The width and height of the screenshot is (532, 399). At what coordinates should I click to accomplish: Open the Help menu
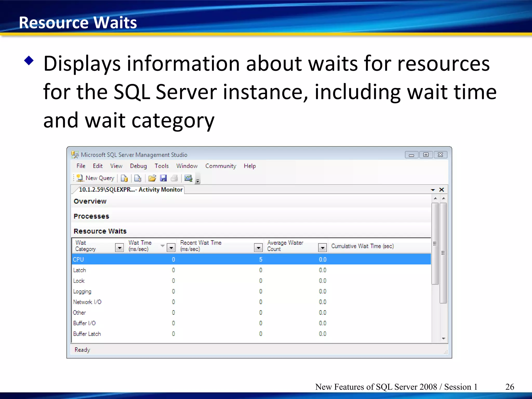250,166
